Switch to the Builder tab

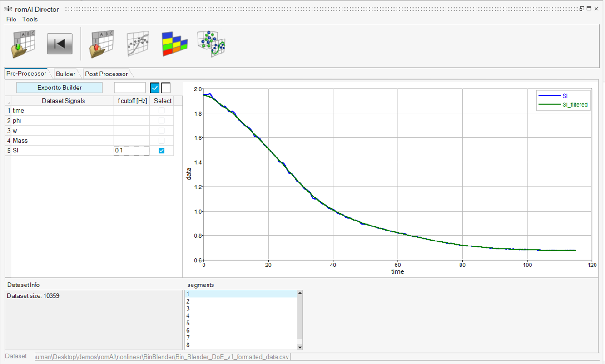[65, 74]
